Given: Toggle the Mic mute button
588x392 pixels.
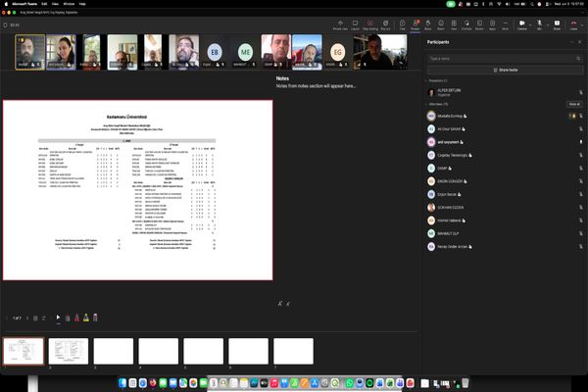Looking at the screenshot, I should pos(539,25).
